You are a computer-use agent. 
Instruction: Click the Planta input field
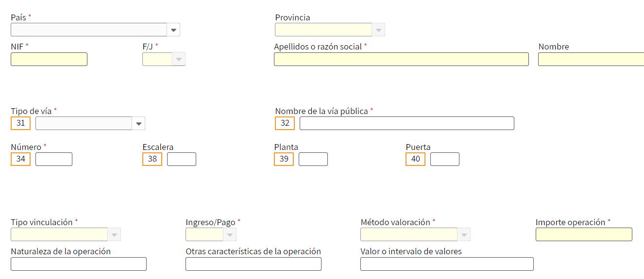click(x=313, y=159)
